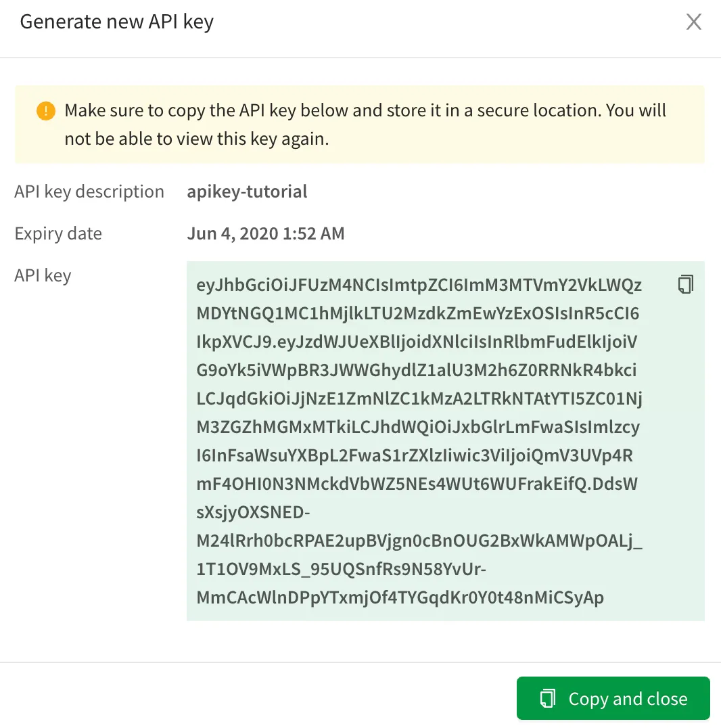The height and width of the screenshot is (728, 721).
Task: Click the Expiry date value Jun 4, 2020
Action: pos(265,233)
